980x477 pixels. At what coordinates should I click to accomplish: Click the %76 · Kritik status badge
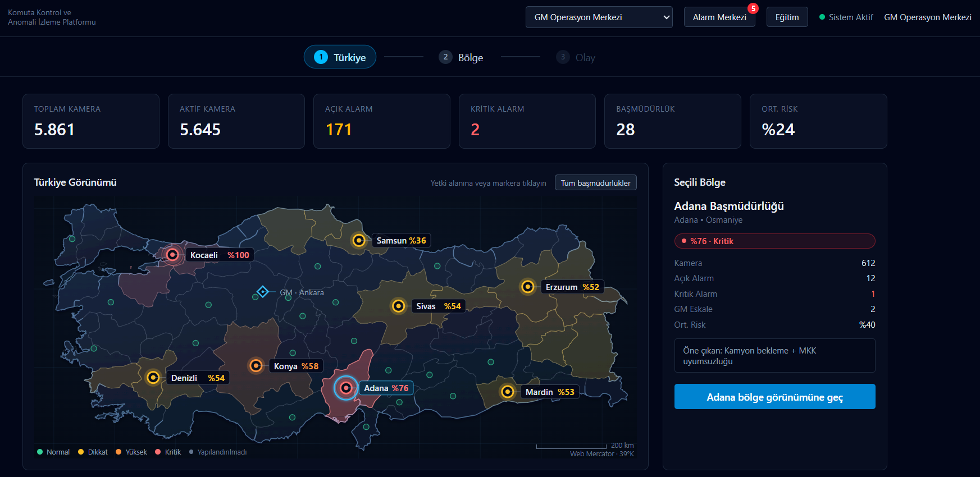point(774,241)
